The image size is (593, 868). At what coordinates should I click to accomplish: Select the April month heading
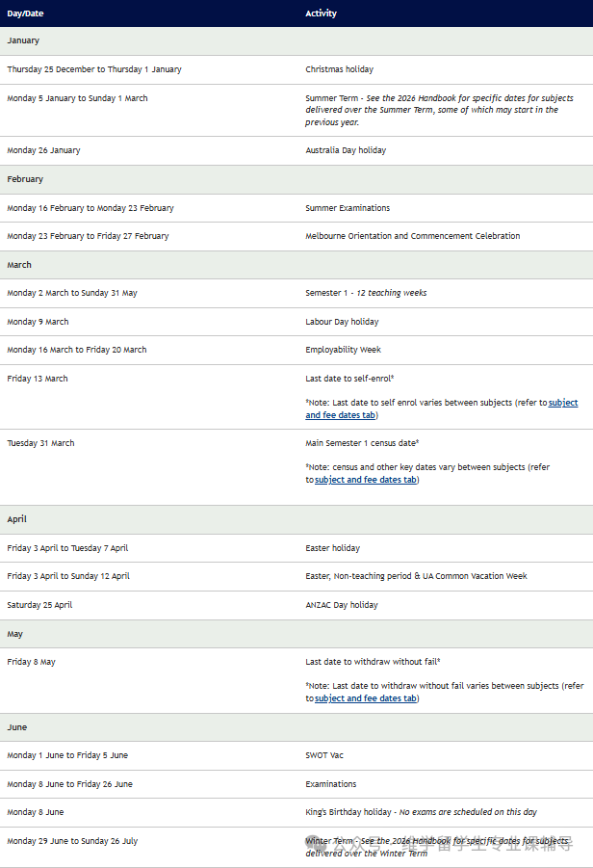16,519
